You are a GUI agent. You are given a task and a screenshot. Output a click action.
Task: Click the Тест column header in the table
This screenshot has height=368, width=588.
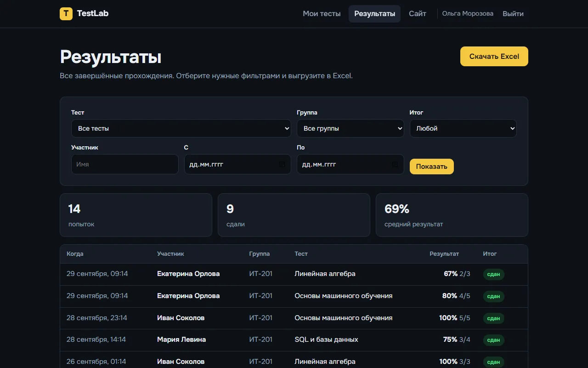pyautogui.click(x=301, y=254)
